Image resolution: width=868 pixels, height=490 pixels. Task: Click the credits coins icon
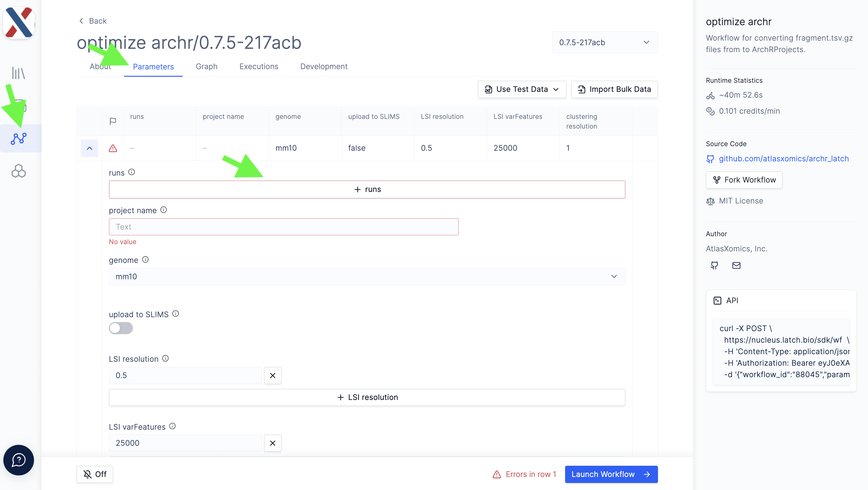point(710,111)
